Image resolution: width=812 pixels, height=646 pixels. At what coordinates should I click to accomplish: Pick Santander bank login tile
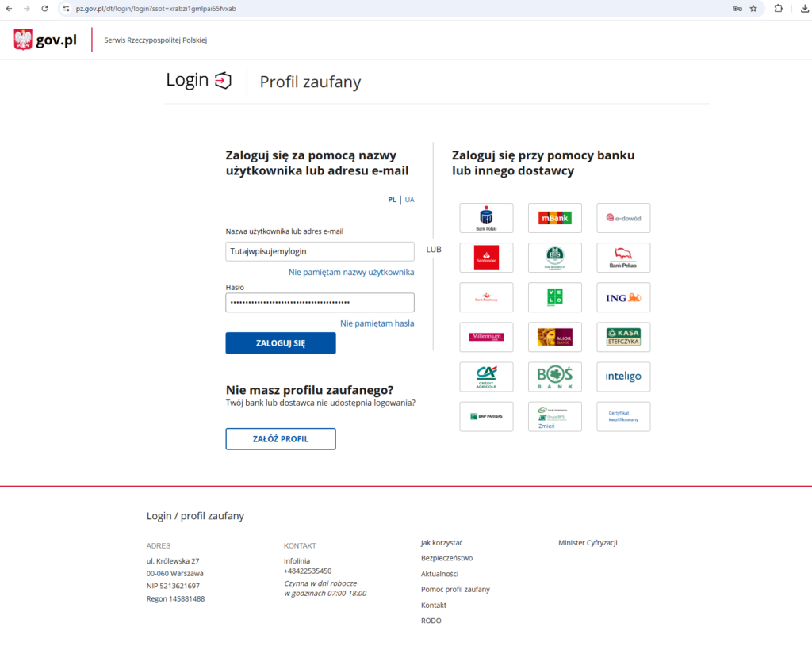[x=486, y=258]
